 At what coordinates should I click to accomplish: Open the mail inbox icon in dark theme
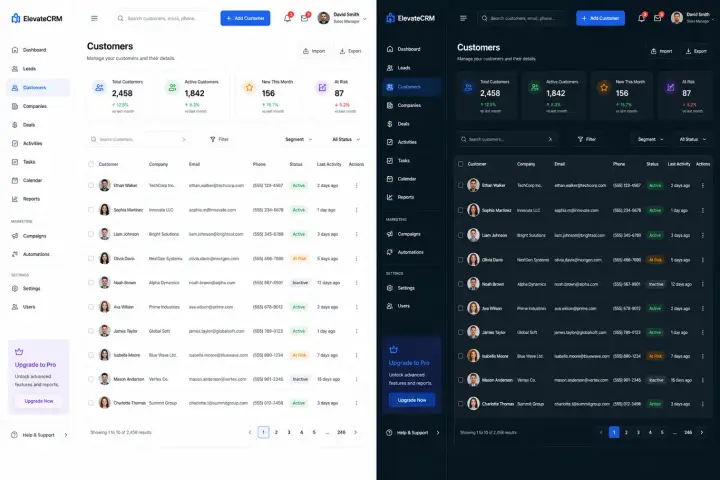(x=658, y=18)
